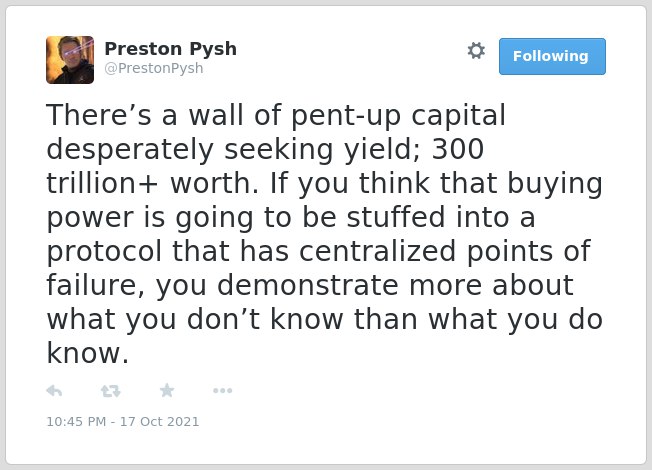This screenshot has width=652, height=470.
Task: Click the 17 Oct 2021 date text
Action: click(x=160, y=421)
